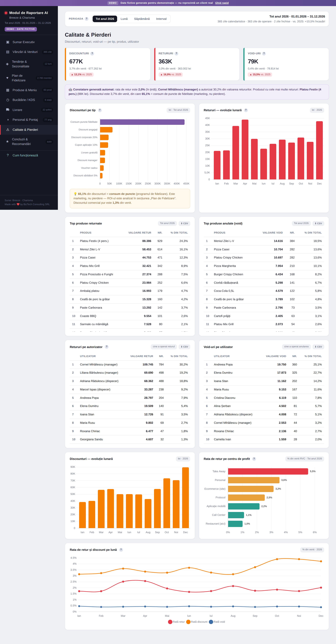Click the Sumar Executiv sidebar icon
336x644 pixels.
pos(8,42)
